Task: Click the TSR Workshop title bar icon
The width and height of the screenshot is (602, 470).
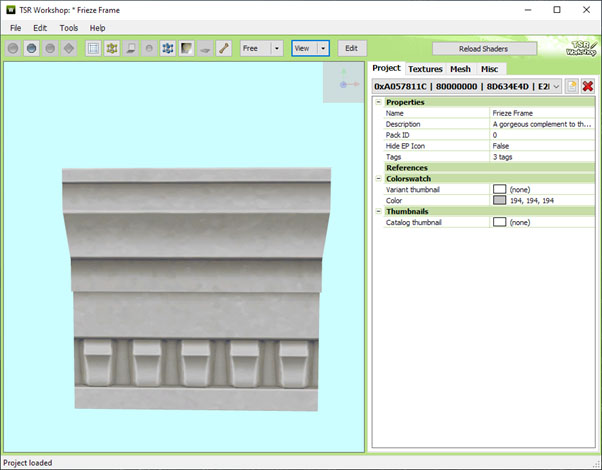Action: [11, 10]
